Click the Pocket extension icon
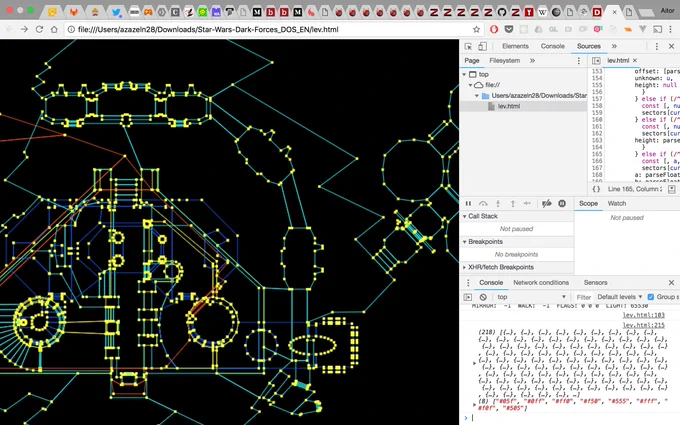680x425 pixels. [x=509, y=29]
